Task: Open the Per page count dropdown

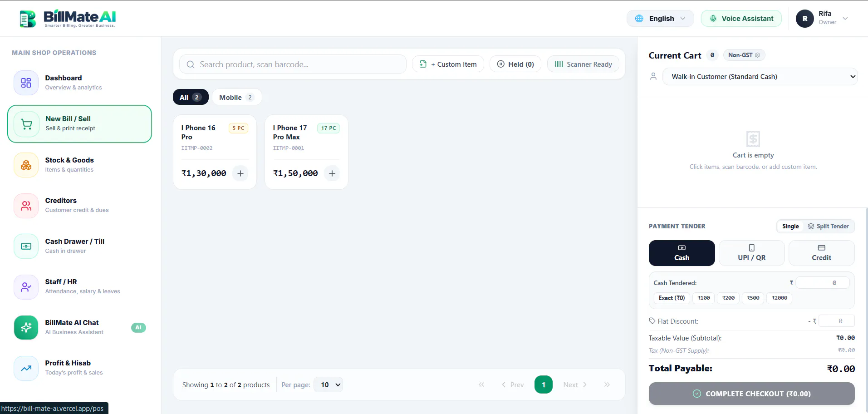Action: click(329, 384)
